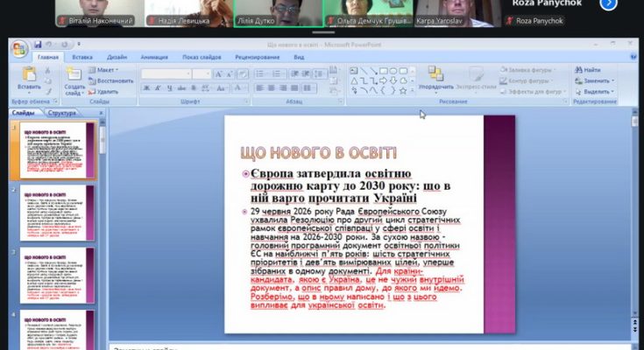Open the Выделить select dropdown
Image resolution: width=644 pixels, height=350 pixels.
595,92
